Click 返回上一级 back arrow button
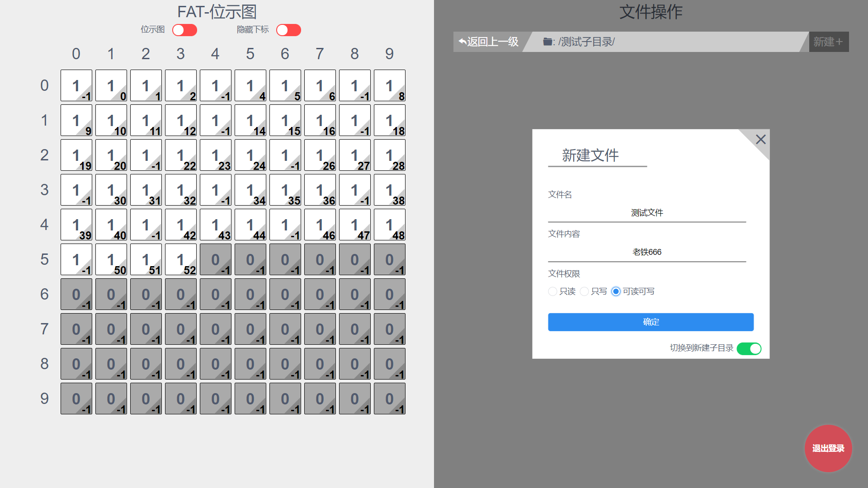868x488 pixels. coord(488,42)
